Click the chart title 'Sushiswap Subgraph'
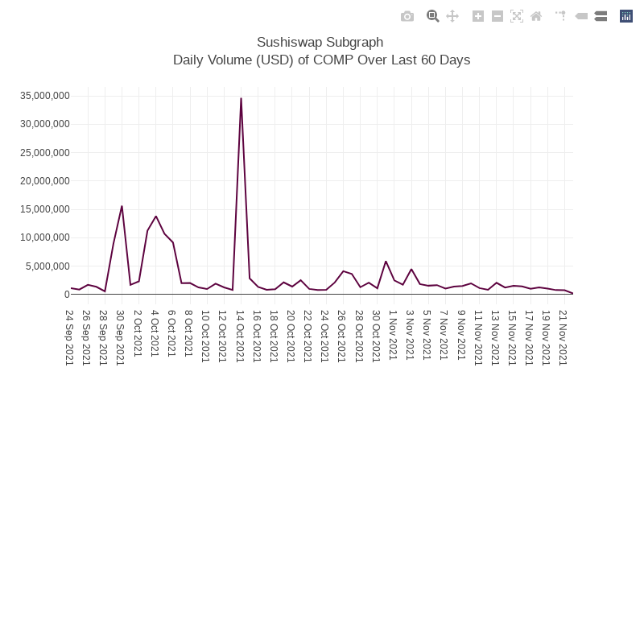Image resolution: width=644 pixels, height=644 pixels. click(x=320, y=42)
